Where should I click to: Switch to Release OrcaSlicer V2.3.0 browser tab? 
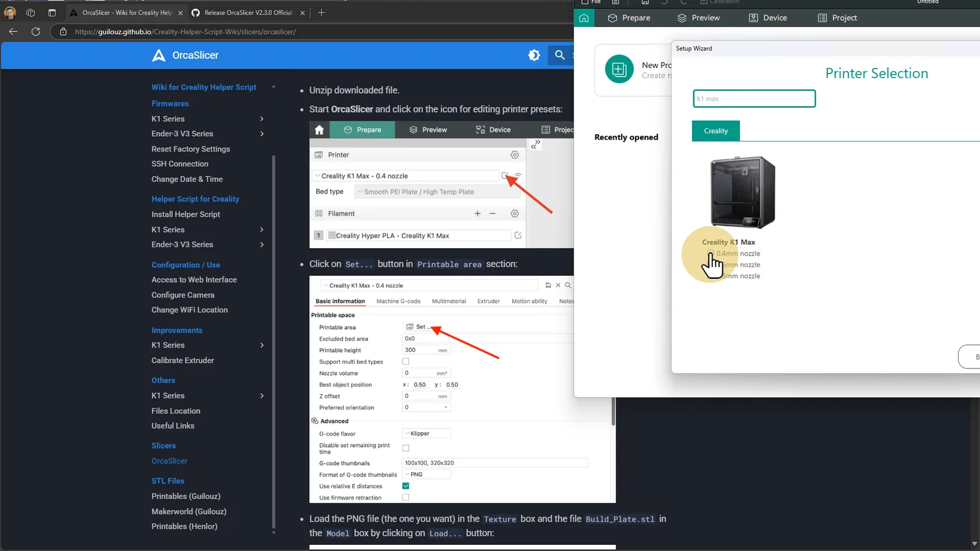(x=248, y=12)
